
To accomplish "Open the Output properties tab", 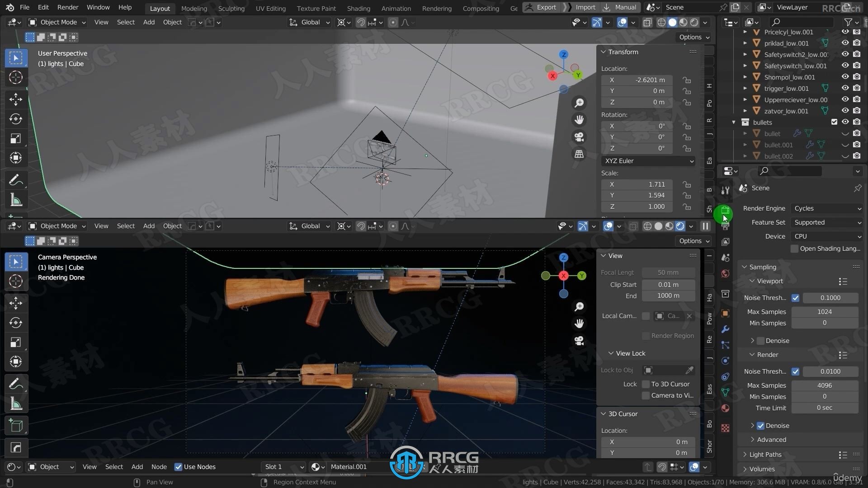I will pyautogui.click(x=725, y=227).
